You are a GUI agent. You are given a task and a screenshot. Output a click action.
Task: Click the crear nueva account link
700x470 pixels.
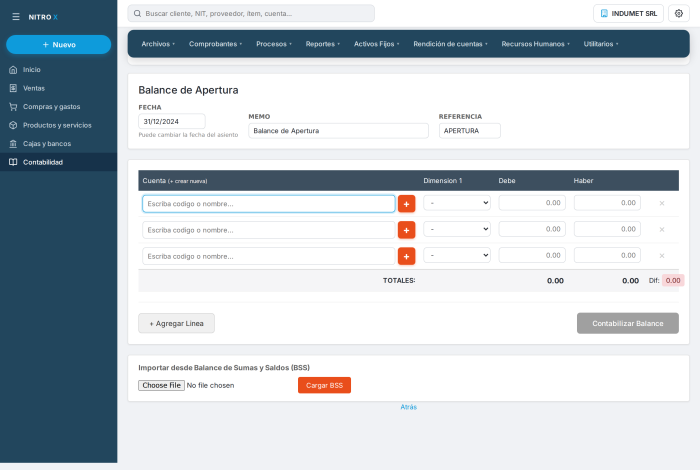point(188,181)
